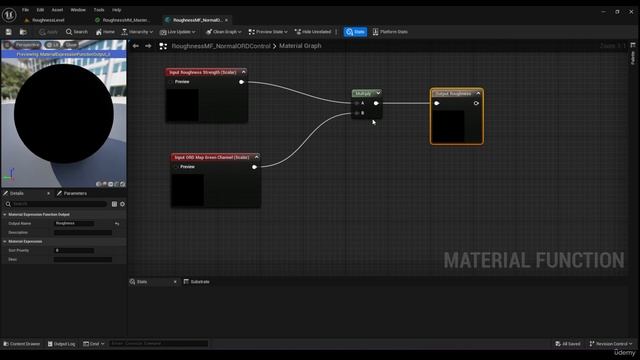The height and width of the screenshot is (360, 640).
Task: Click the Desc field
Action: click(83, 260)
